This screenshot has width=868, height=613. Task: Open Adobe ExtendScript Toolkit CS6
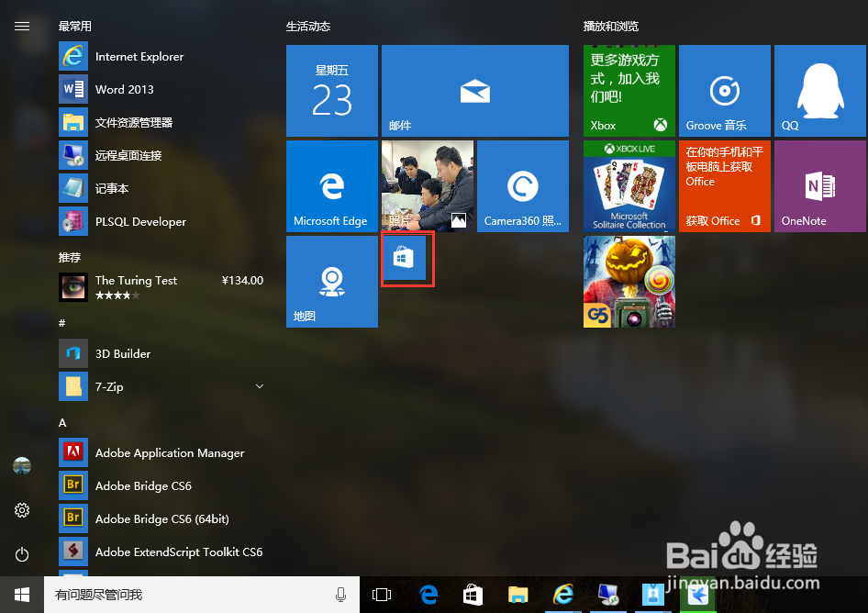click(161, 552)
